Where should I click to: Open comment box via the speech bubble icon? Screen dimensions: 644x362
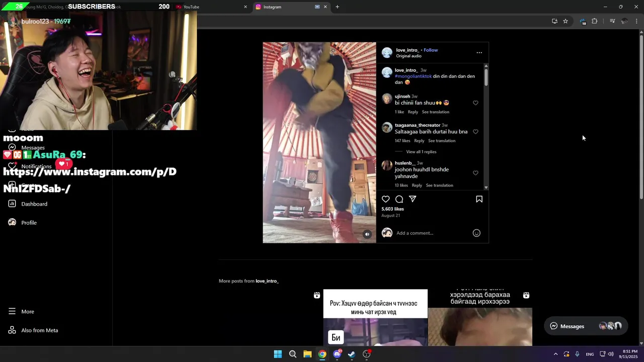[399, 199]
